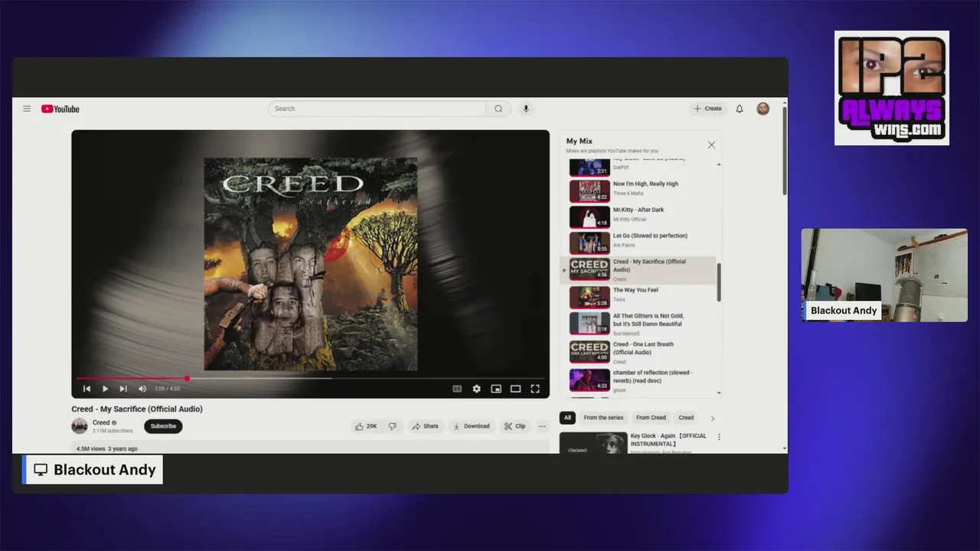Focus the YouTube search box
Viewport: 980px width, 551px height.
point(377,109)
